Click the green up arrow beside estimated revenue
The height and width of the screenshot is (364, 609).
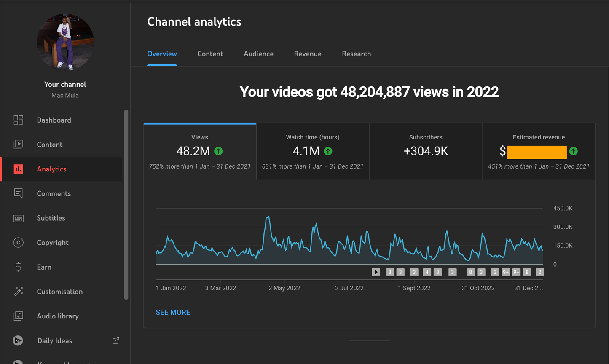[x=573, y=151]
